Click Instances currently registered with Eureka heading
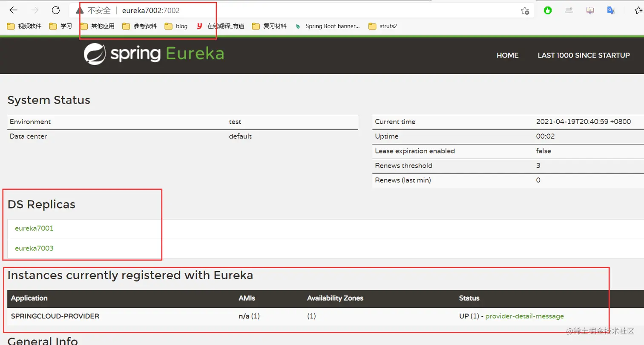The image size is (644, 345). click(x=130, y=275)
